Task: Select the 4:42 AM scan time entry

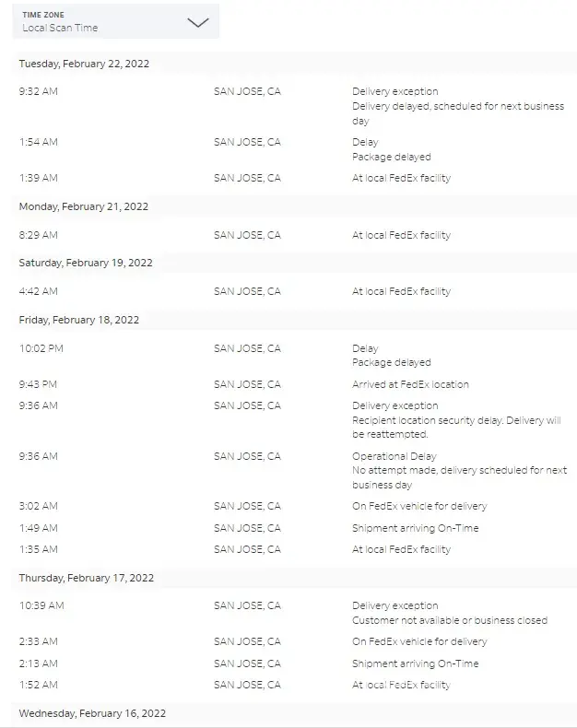Action: [39, 291]
